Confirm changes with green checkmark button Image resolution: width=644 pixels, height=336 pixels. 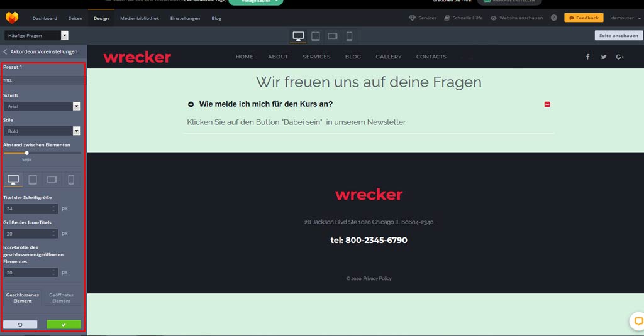tap(64, 325)
